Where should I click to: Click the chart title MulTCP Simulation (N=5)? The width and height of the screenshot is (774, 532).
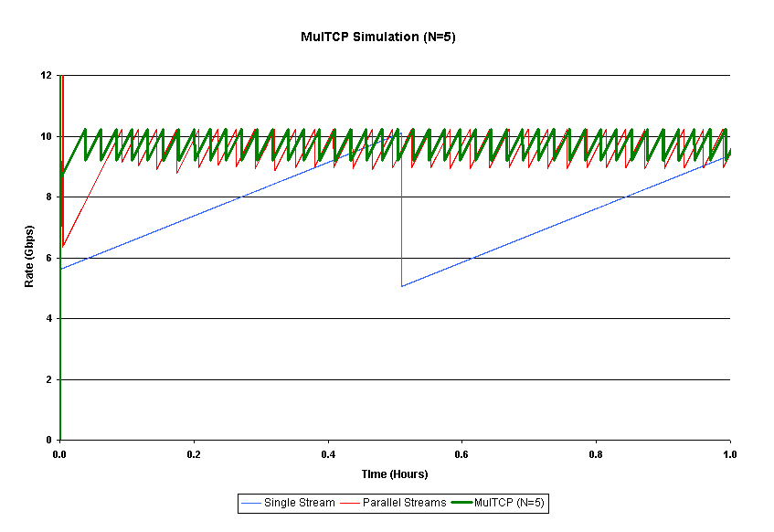[385, 37]
